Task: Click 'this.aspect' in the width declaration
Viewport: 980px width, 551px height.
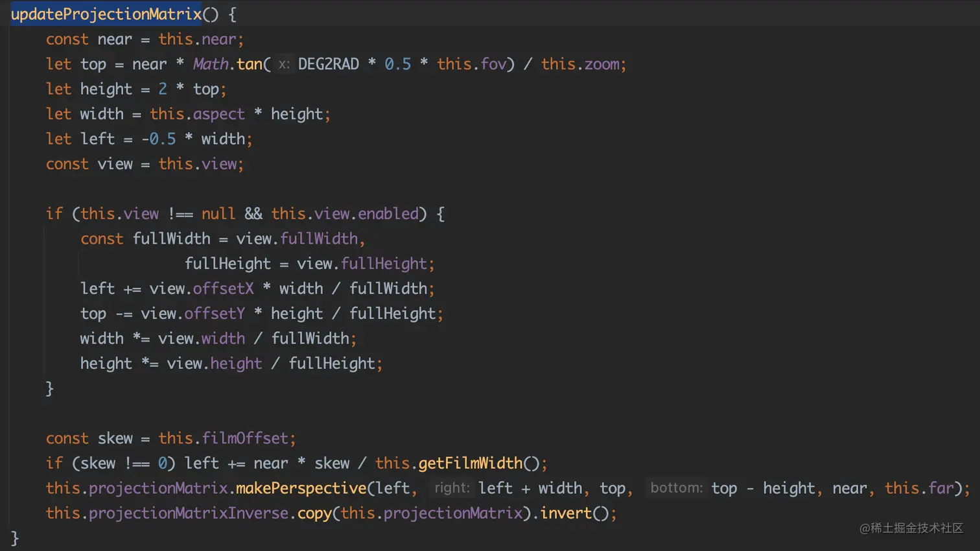Action: (197, 114)
